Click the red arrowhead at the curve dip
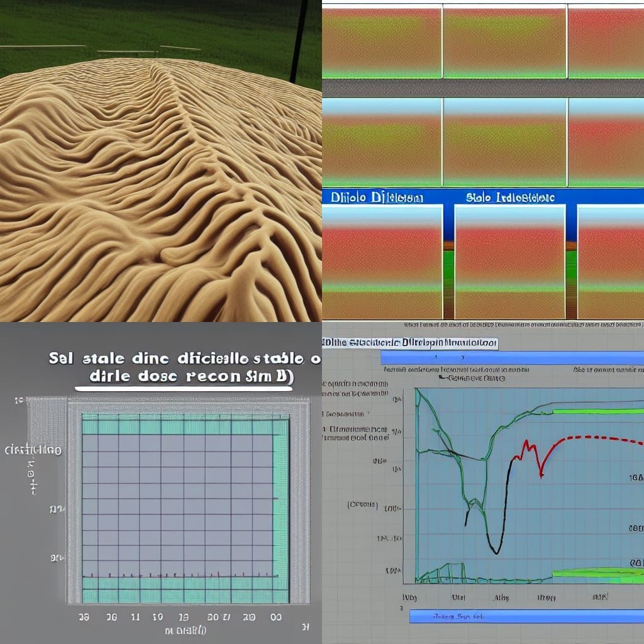The width and height of the screenshot is (644, 644). click(x=541, y=474)
